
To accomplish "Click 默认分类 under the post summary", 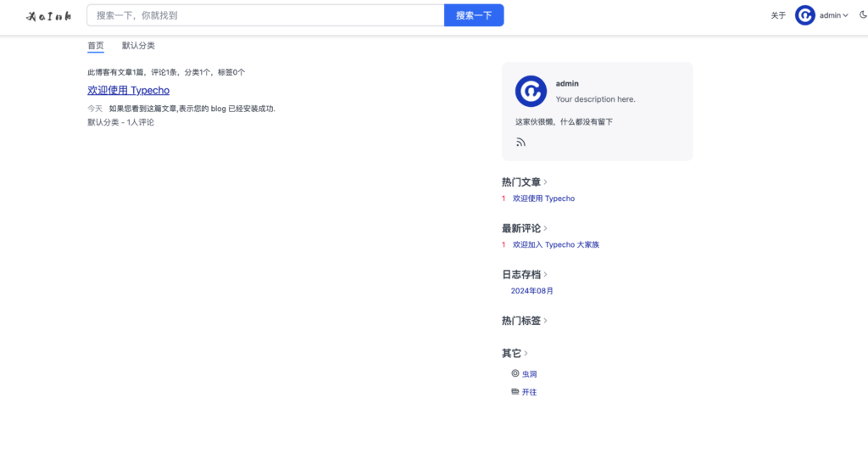I will (103, 122).
